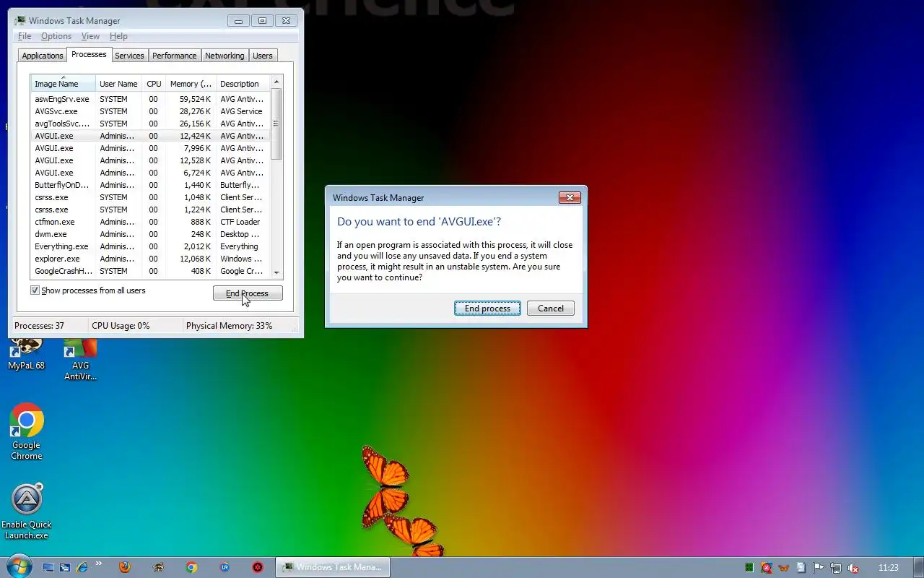Open the View menu in Task Manager

click(90, 36)
